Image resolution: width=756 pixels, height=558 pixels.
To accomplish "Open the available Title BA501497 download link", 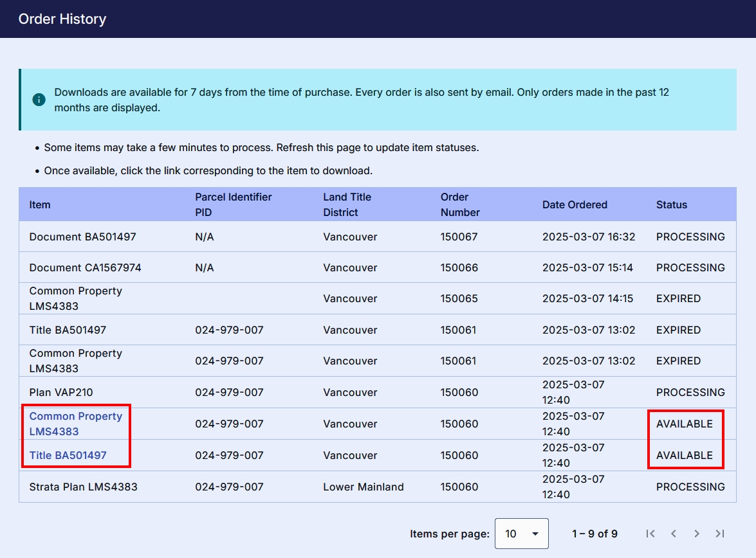I will click(68, 455).
